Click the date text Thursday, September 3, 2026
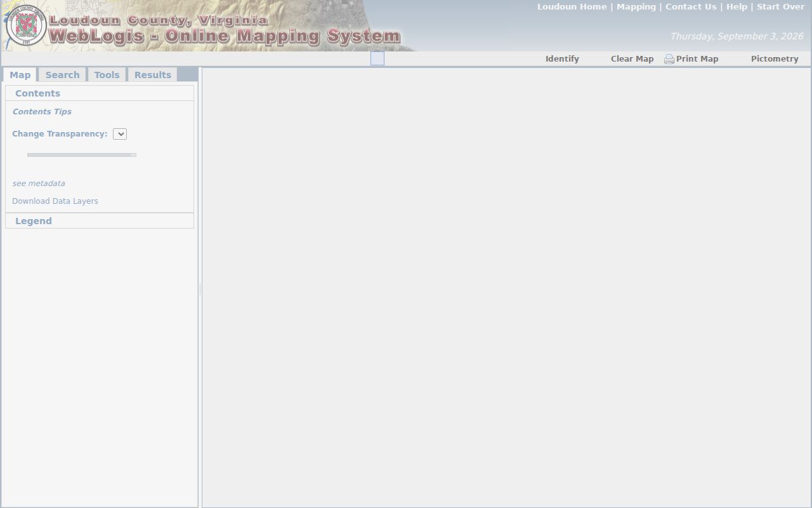This screenshot has width=812, height=508. point(737,36)
